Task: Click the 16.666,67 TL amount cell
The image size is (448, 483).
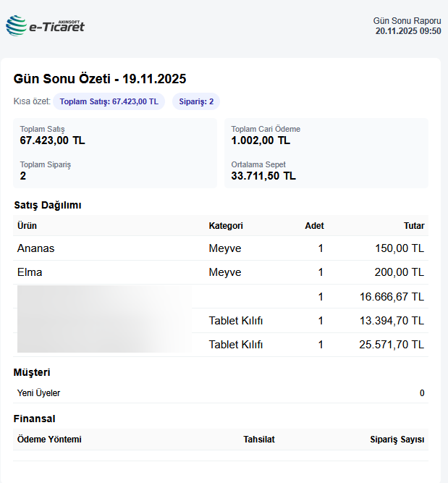Action: coord(392,297)
